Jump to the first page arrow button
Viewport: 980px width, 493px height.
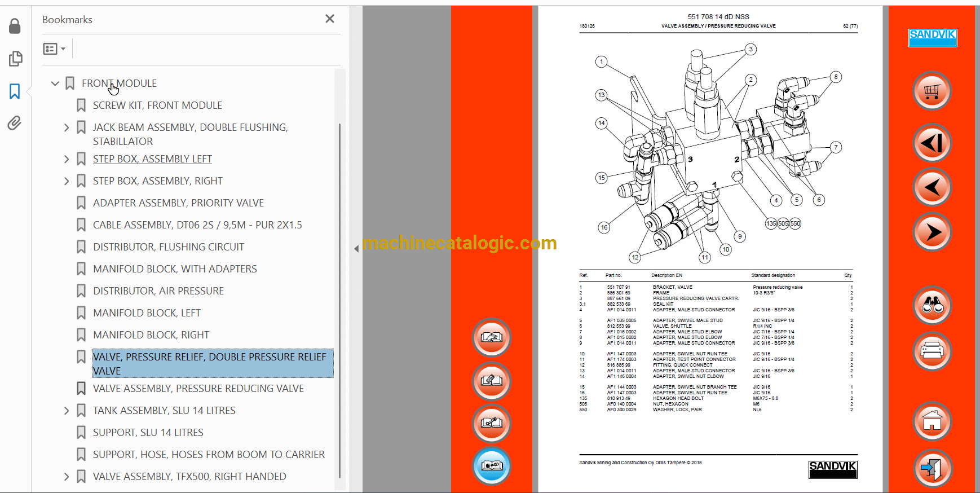932,143
